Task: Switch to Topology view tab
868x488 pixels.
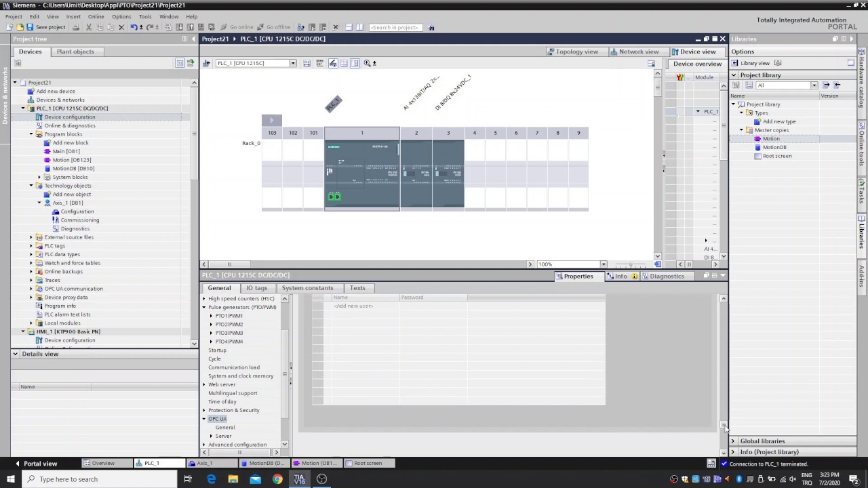Action: tap(573, 52)
